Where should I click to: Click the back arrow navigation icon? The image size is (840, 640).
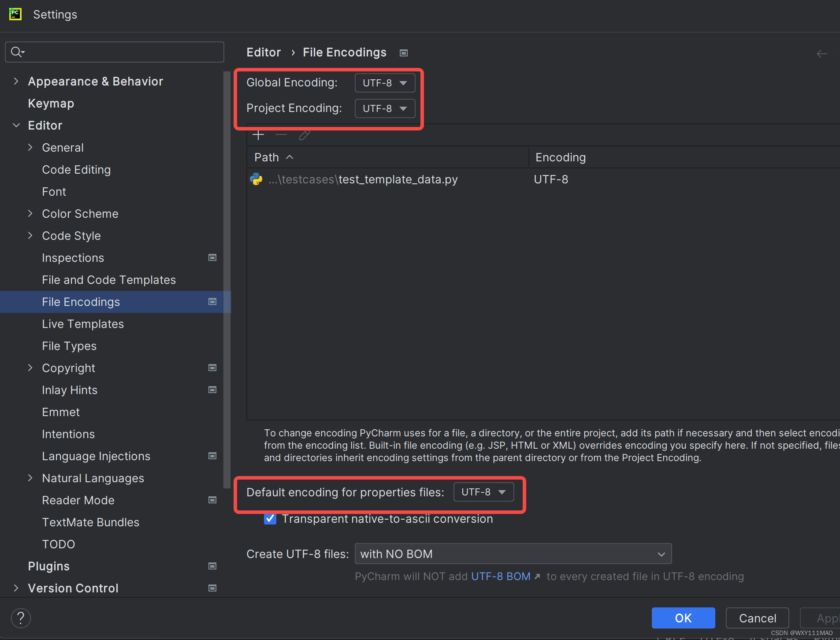[x=822, y=54]
